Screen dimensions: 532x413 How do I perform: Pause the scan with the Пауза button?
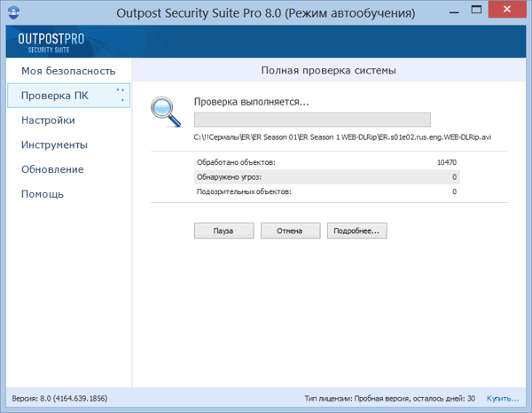(x=223, y=230)
